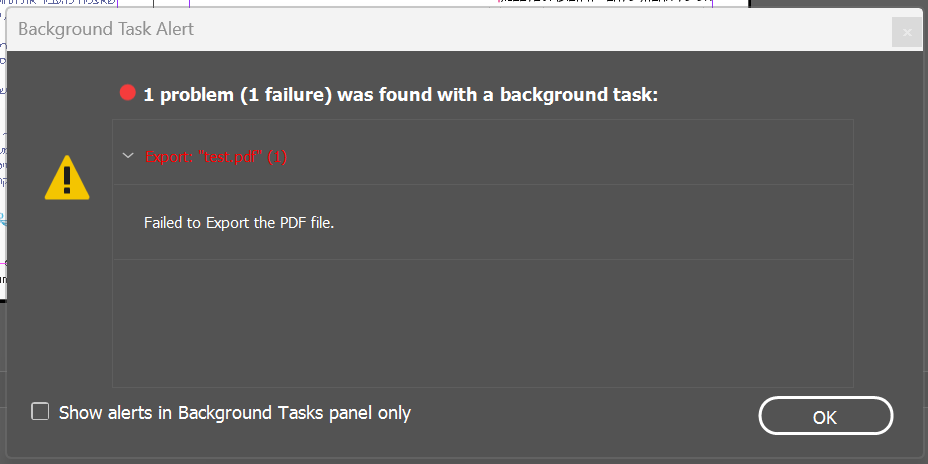Screen dimensions: 928x464
Task: Click the blank row space right of the Export entry
Action: click(x=570, y=156)
